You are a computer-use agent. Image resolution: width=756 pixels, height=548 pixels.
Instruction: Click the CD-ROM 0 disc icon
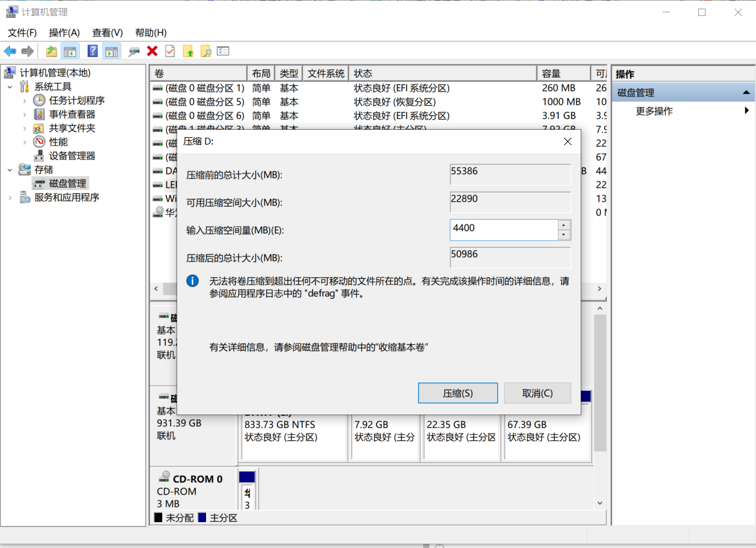[164, 477]
